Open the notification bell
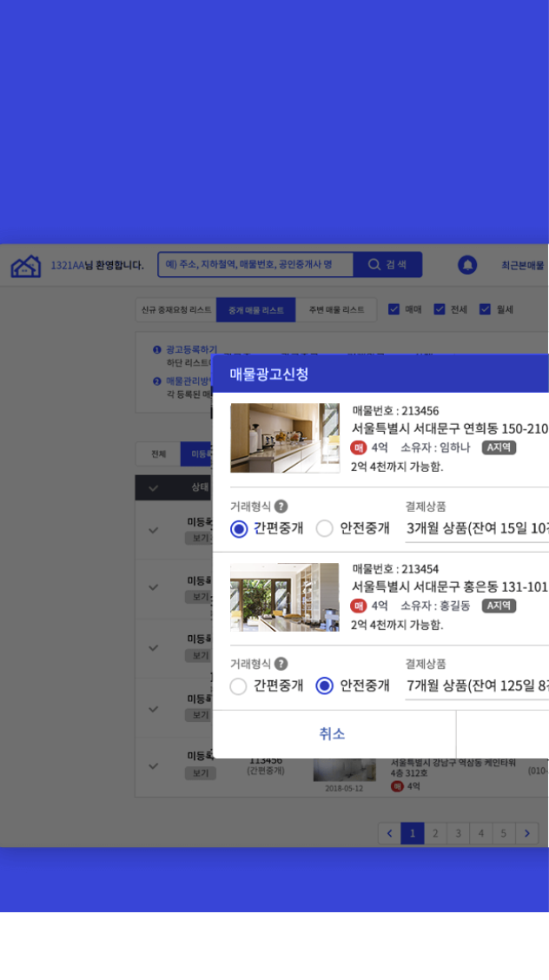 [x=467, y=265]
